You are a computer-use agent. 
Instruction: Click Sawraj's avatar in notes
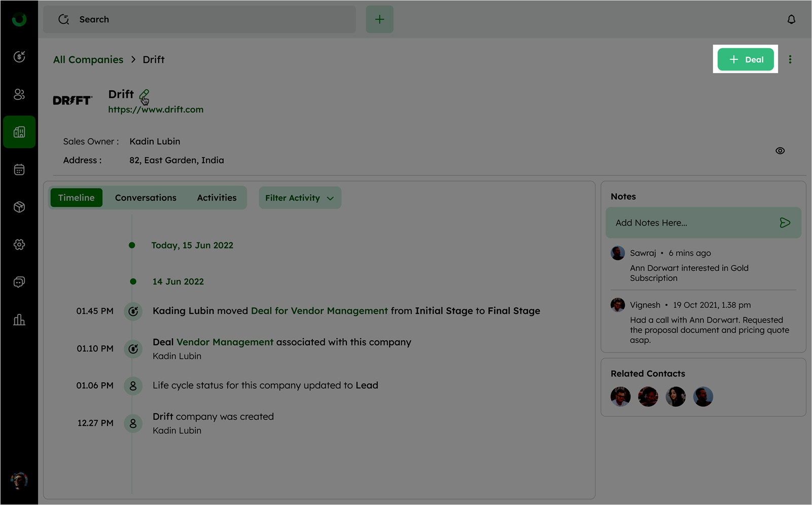point(618,253)
